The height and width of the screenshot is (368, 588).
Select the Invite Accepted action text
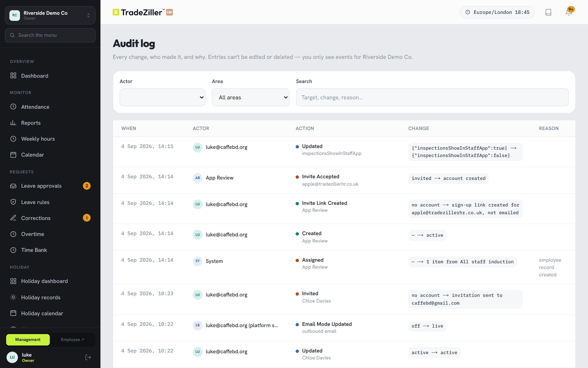pos(321,176)
